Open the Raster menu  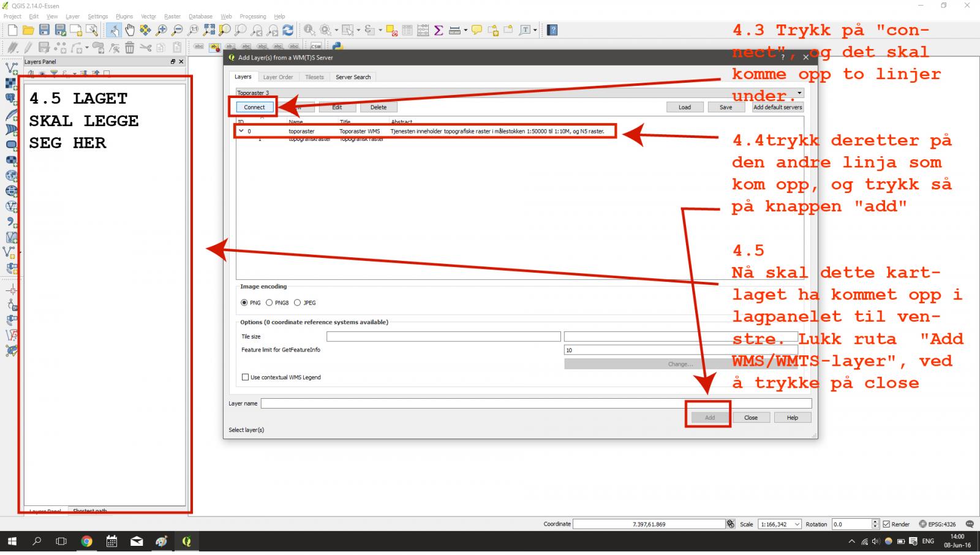[172, 17]
